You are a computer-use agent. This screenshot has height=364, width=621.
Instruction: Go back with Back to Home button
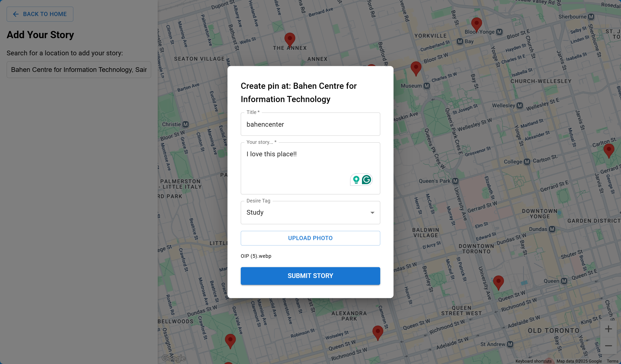click(x=40, y=14)
